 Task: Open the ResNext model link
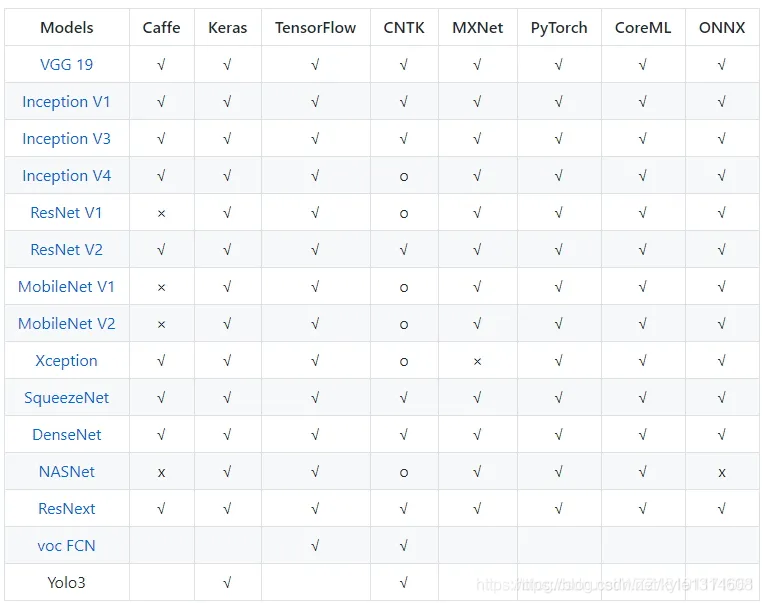pos(67,508)
